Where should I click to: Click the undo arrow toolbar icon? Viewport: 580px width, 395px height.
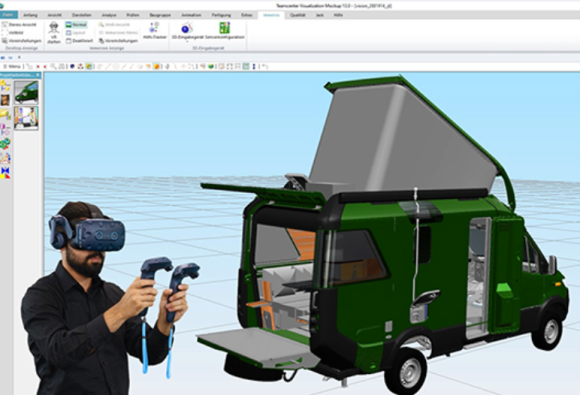(265, 67)
